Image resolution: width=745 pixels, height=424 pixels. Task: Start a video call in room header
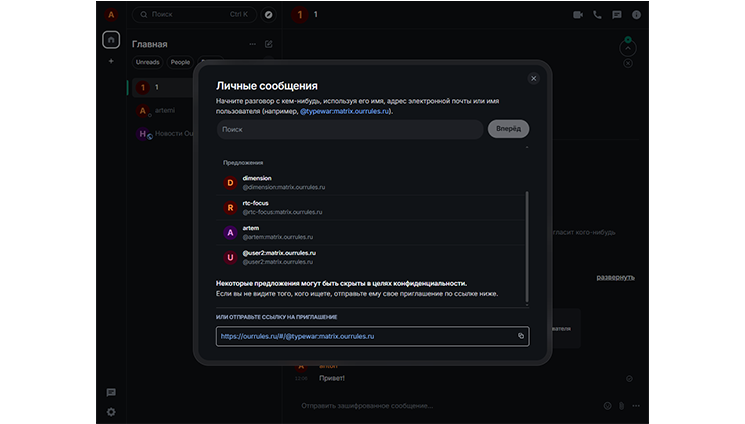[578, 15]
